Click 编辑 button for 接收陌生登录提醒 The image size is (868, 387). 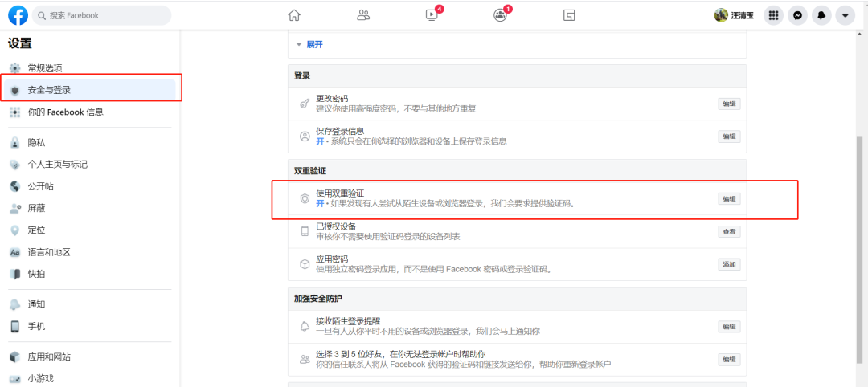tap(729, 327)
